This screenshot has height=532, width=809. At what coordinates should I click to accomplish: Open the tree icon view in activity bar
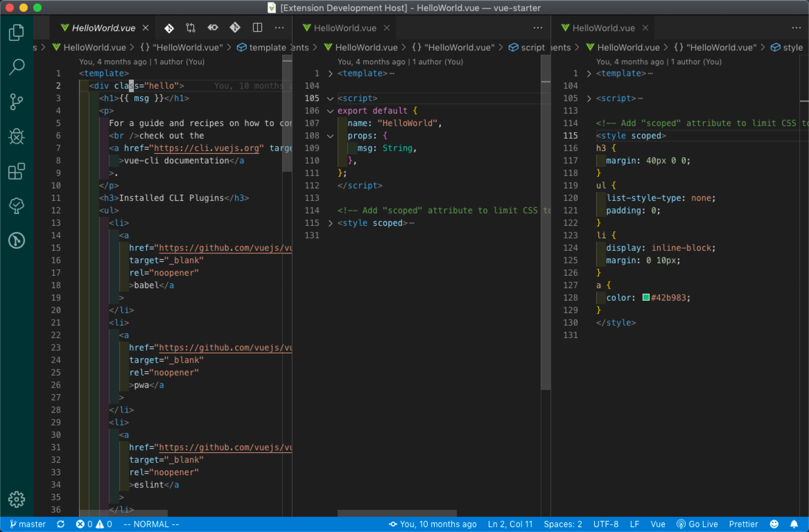(16, 206)
